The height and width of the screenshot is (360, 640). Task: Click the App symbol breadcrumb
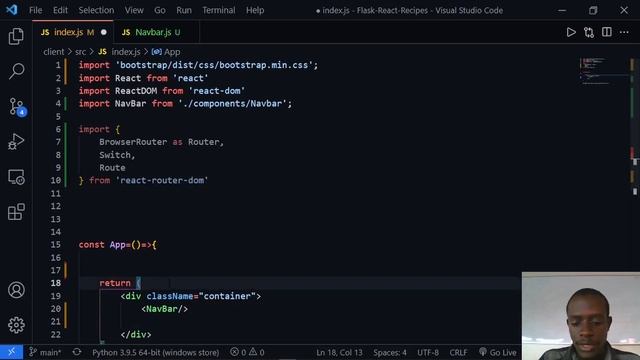(x=166, y=52)
